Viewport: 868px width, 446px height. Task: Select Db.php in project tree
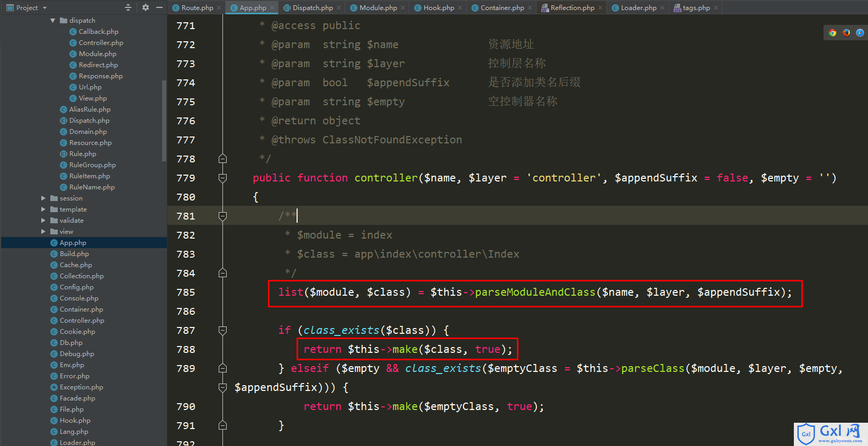pos(71,343)
